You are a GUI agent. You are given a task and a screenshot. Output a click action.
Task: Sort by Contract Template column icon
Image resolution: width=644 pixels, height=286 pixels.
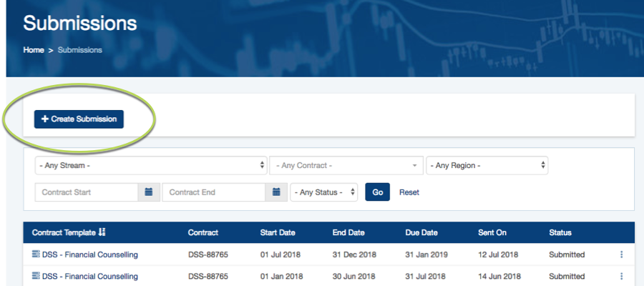tap(102, 232)
